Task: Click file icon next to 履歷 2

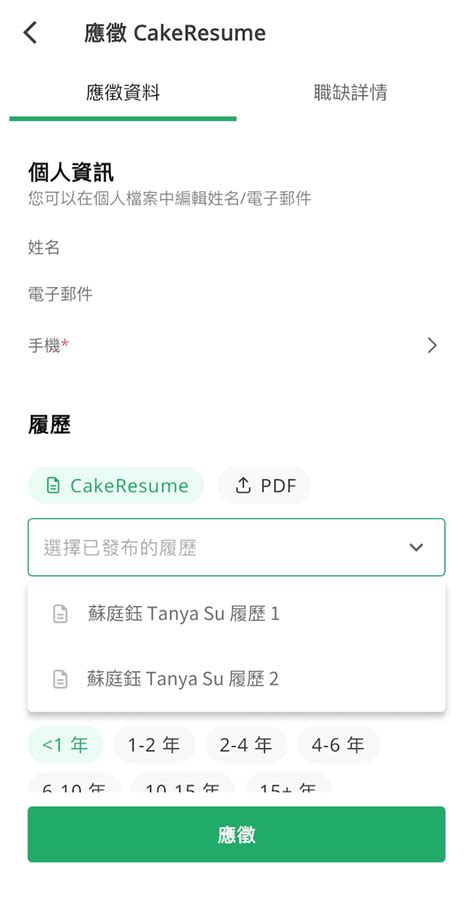Action: click(60, 679)
